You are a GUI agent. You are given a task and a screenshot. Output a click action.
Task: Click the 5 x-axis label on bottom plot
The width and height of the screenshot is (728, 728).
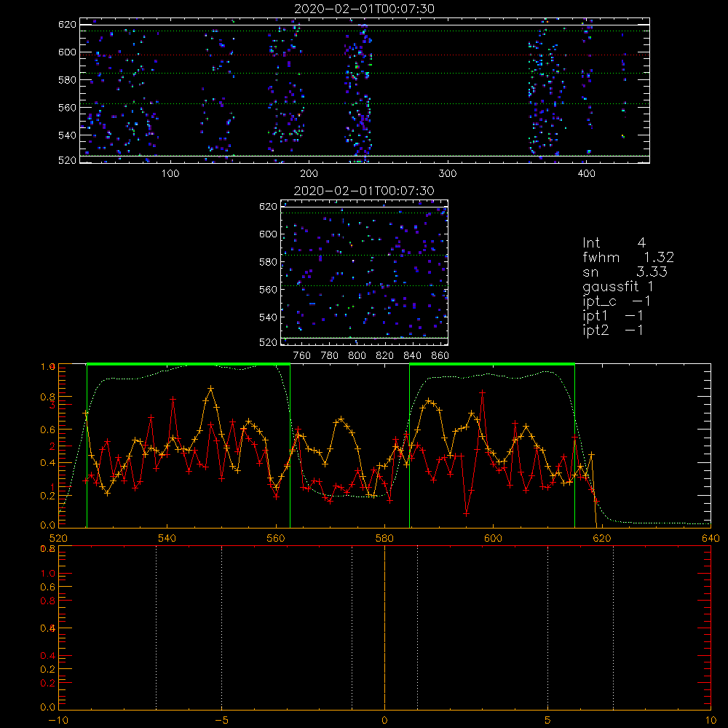pyautogui.click(x=548, y=721)
